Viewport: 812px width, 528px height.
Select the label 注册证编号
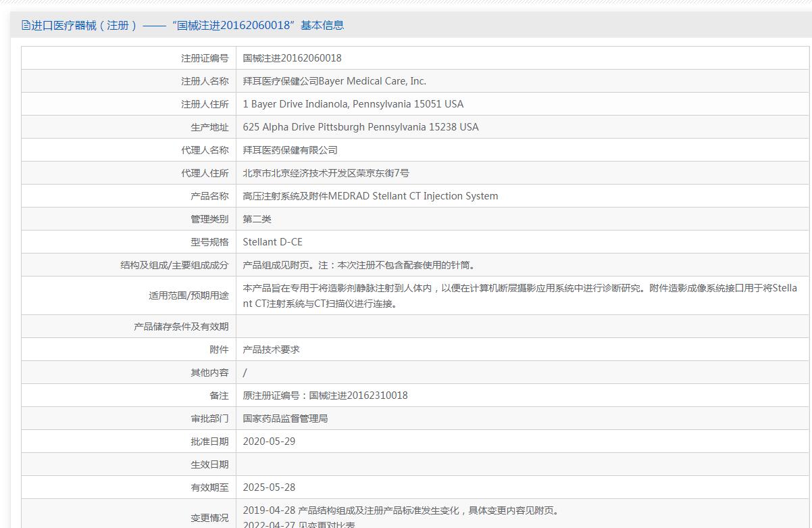[205, 58]
